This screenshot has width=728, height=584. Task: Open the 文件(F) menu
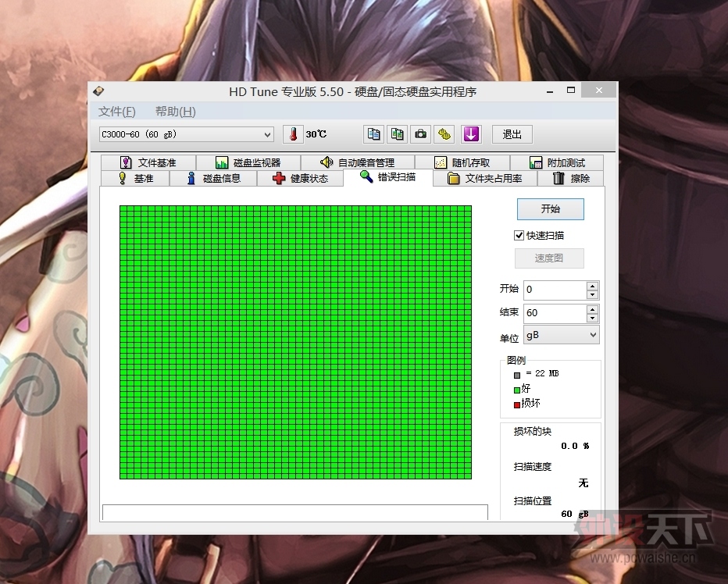(x=117, y=112)
